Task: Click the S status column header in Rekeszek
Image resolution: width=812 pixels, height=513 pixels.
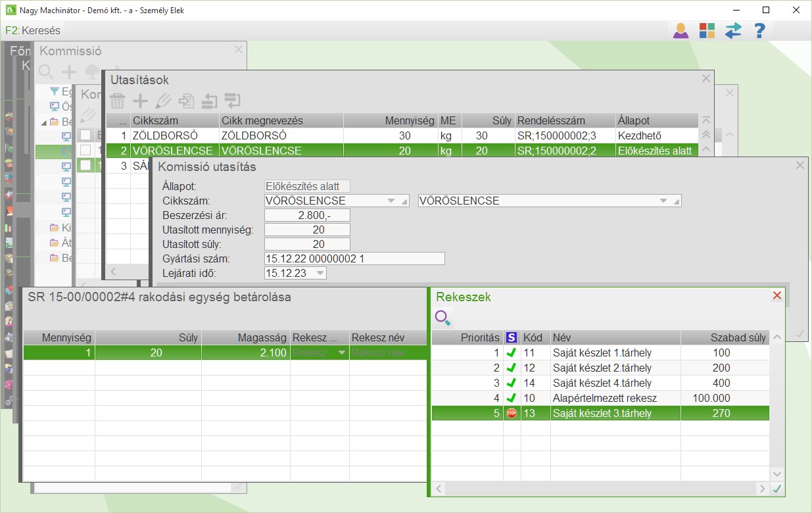Action: click(x=512, y=337)
